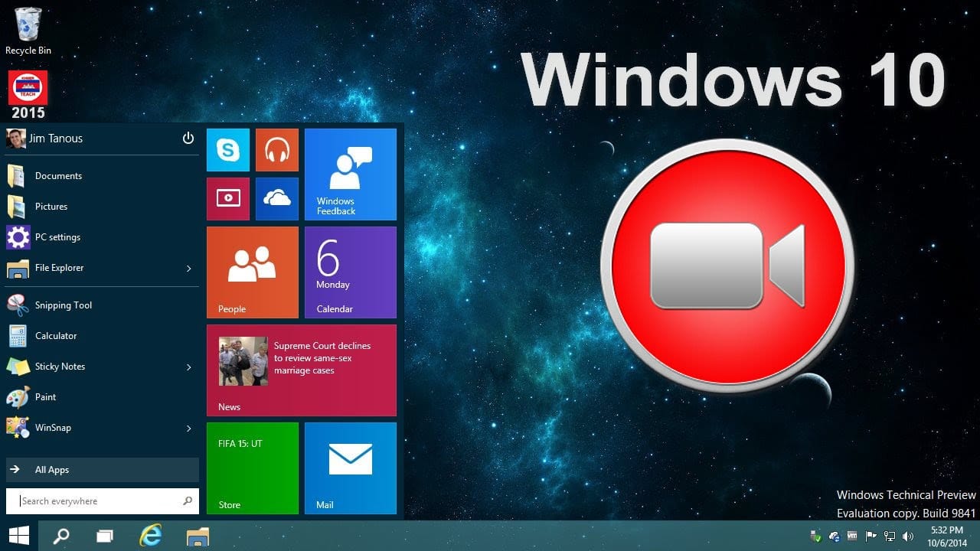Open PC settings
980x551 pixels.
pos(103,237)
